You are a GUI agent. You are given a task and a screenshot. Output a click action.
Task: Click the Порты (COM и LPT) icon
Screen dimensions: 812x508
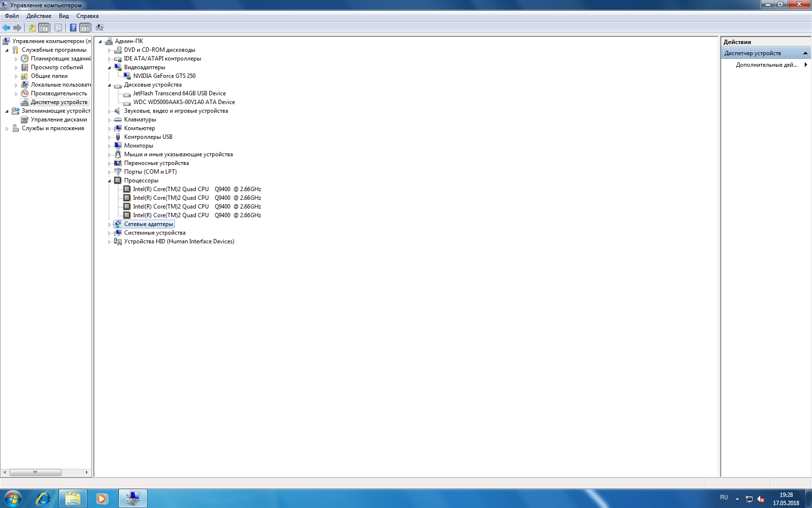[x=118, y=172]
